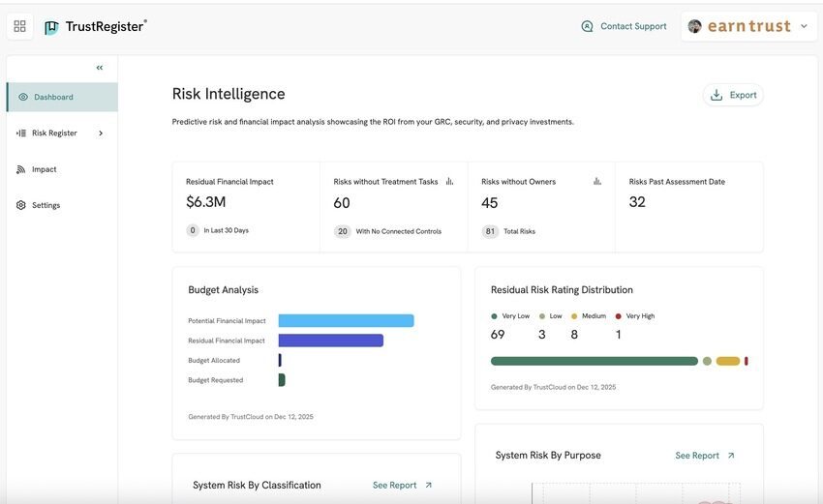The height and width of the screenshot is (504, 823).
Task: Open chart icon for Risks without Owners
Action: [597, 182]
